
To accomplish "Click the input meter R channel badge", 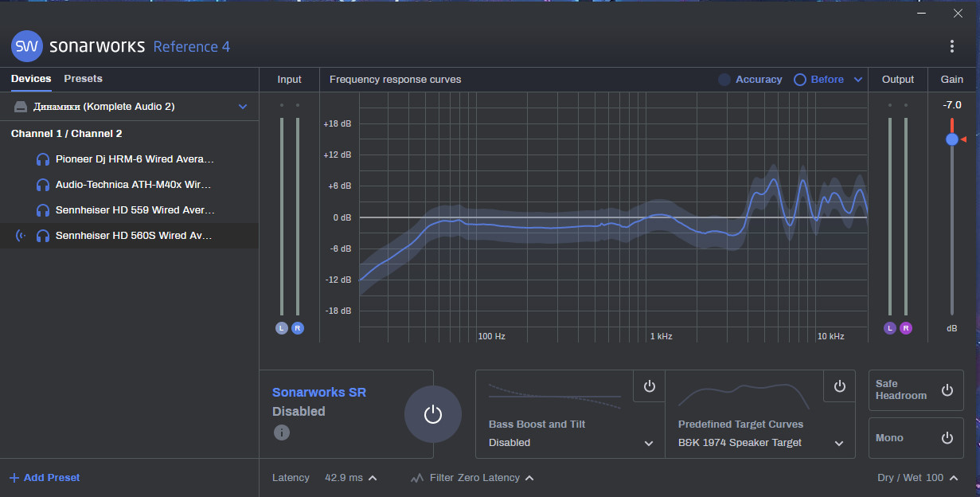I will pos(298,328).
